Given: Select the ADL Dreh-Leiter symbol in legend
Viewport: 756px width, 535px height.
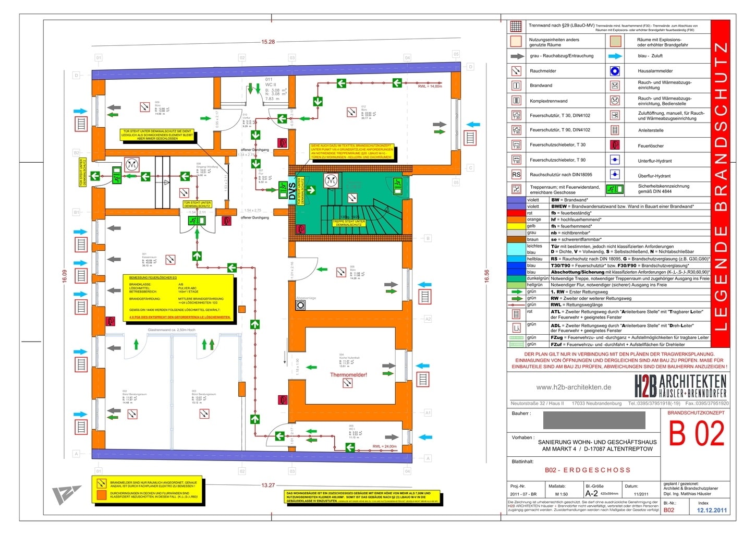Looking at the screenshot, I should click(x=516, y=328).
